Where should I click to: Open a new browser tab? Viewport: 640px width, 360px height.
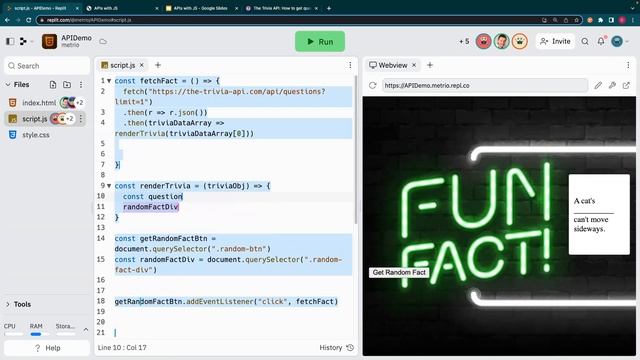point(329,8)
